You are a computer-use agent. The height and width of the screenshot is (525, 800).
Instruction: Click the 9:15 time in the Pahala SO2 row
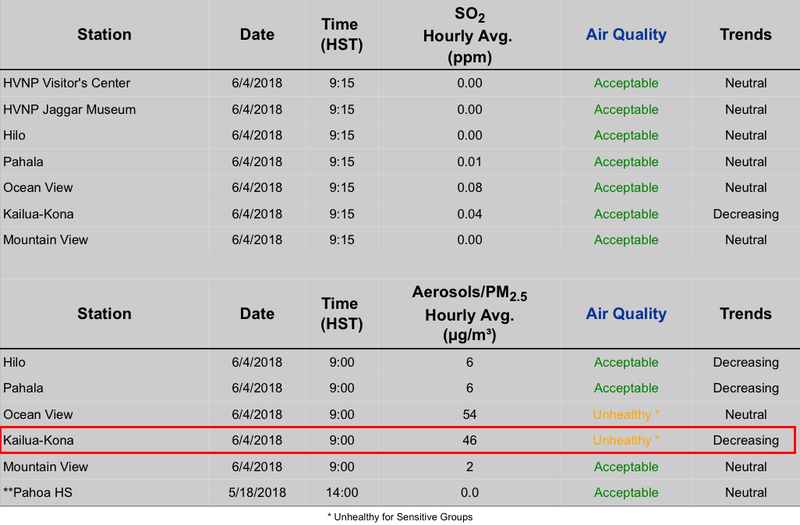[x=341, y=162]
